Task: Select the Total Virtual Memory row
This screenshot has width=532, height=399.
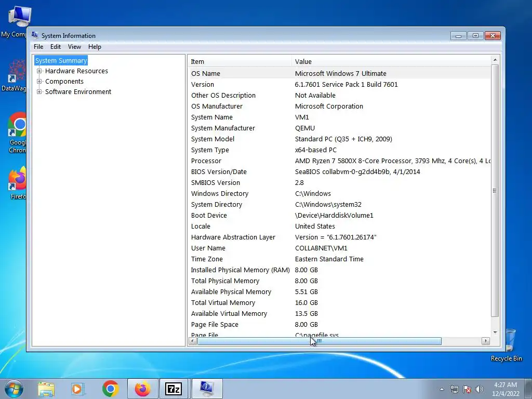Action: [x=339, y=303]
